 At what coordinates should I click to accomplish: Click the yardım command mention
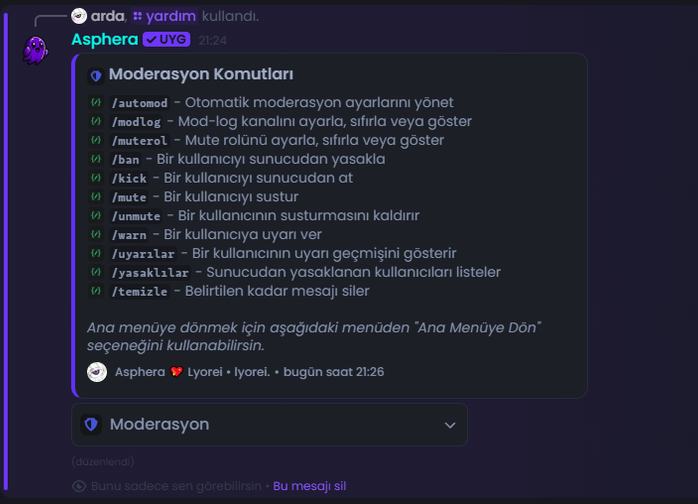(165, 16)
